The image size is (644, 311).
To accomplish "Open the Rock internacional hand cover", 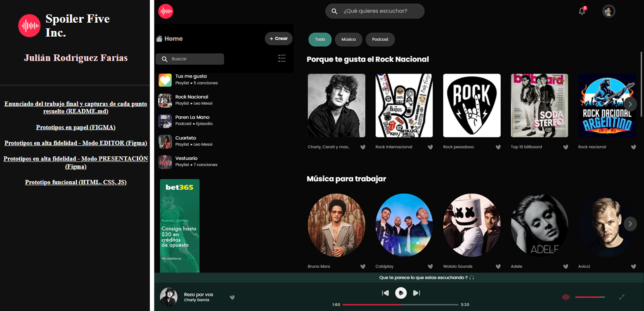I will click(x=404, y=106).
